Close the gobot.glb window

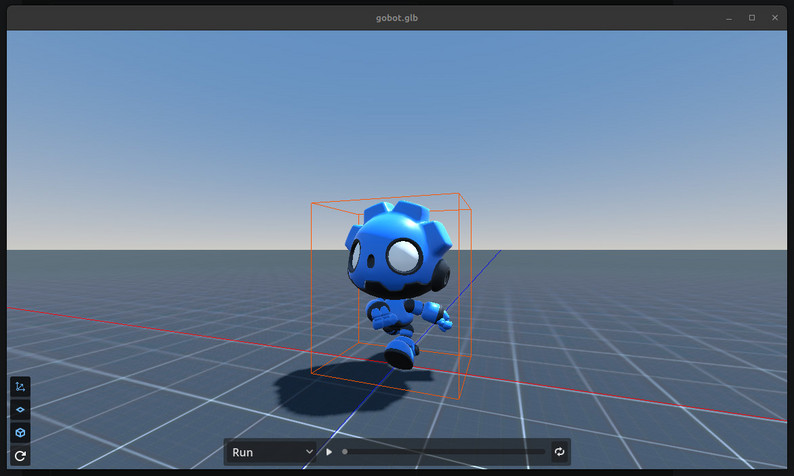(775, 18)
